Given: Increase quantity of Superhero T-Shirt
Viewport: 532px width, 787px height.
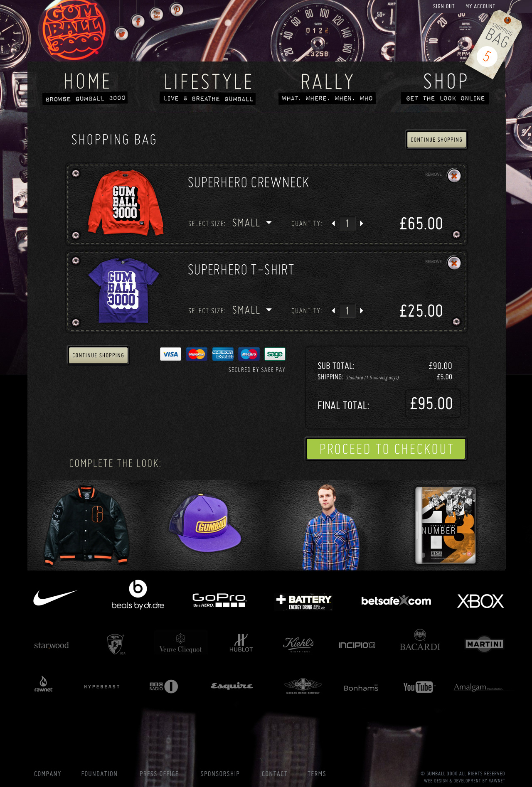Looking at the screenshot, I should (362, 311).
